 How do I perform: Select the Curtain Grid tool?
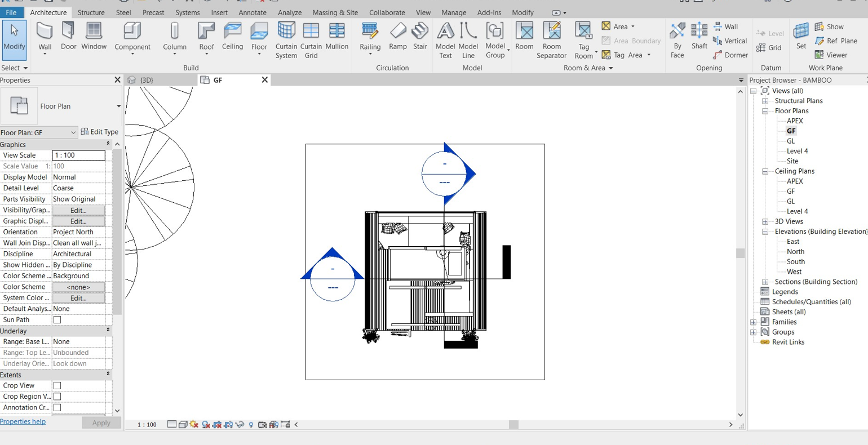tap(311, 41)
